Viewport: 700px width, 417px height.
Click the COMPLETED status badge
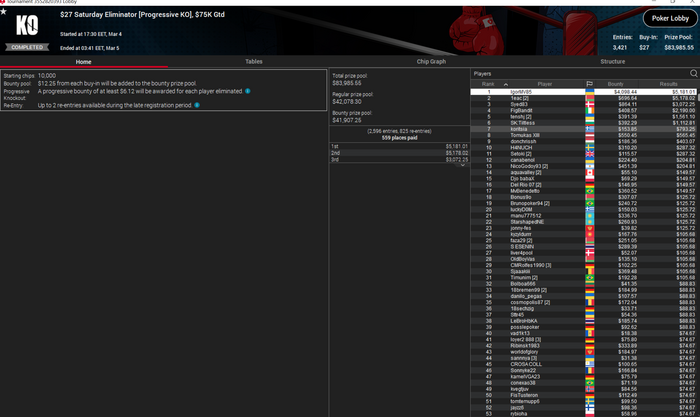(x=27, y=47)
